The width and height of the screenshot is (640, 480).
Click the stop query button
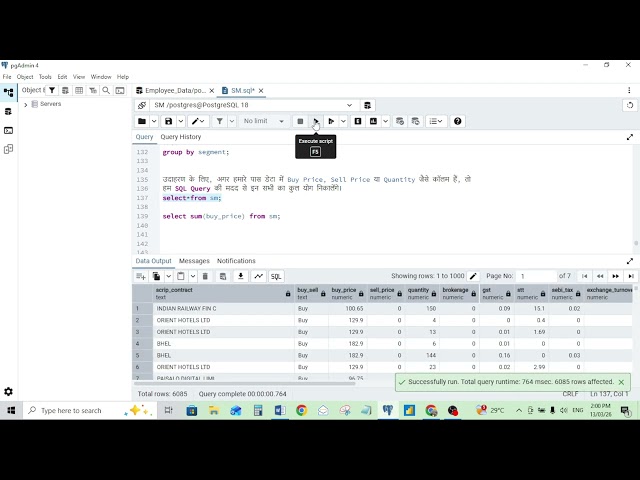pyautogui.click(x=300, y=121)
